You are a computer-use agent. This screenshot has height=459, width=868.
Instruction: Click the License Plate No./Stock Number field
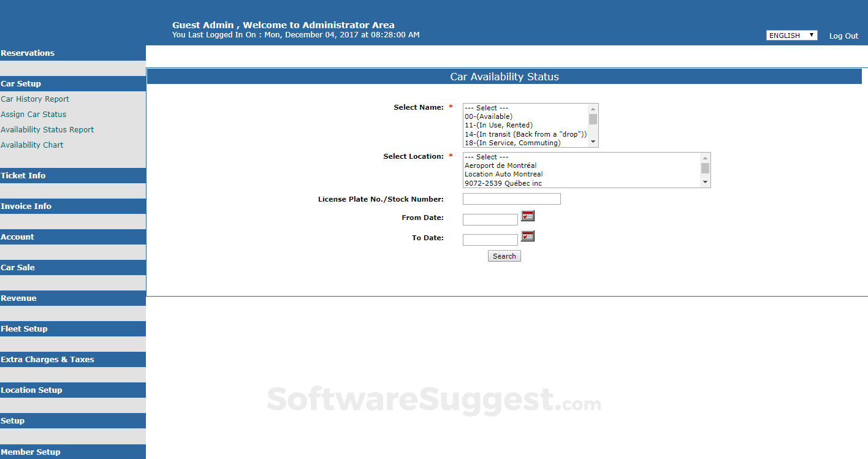point(511,199)
